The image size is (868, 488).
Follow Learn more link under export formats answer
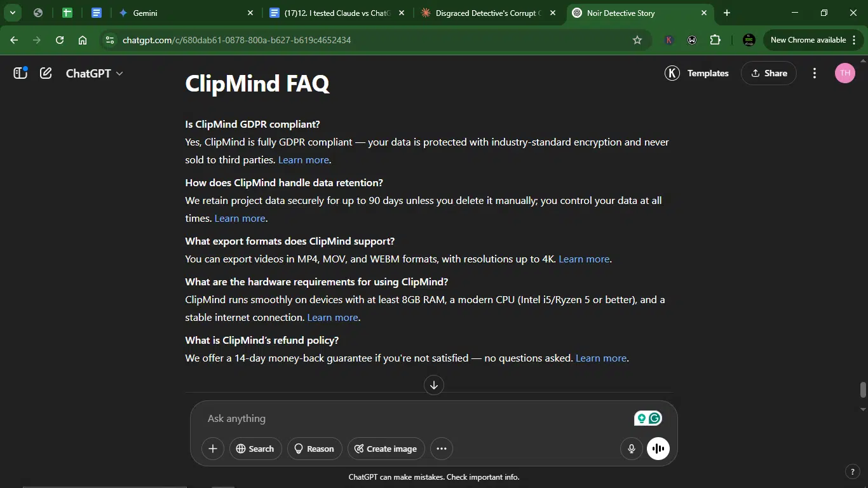584,259
